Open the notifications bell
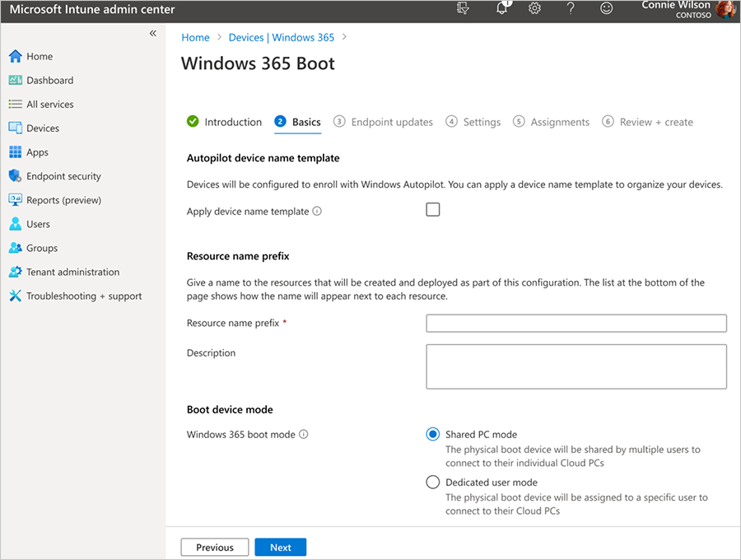The image size is (741, 560). point(500,10)
